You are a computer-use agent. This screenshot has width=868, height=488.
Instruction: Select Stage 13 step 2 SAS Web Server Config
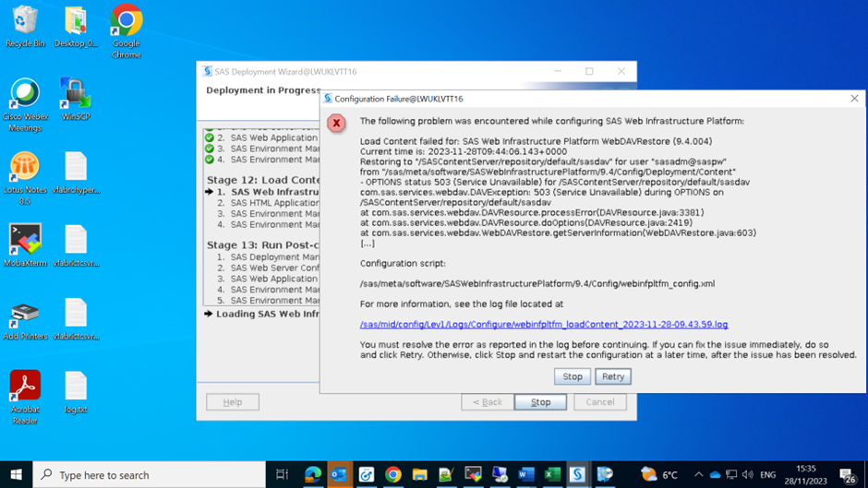(268, 268)
